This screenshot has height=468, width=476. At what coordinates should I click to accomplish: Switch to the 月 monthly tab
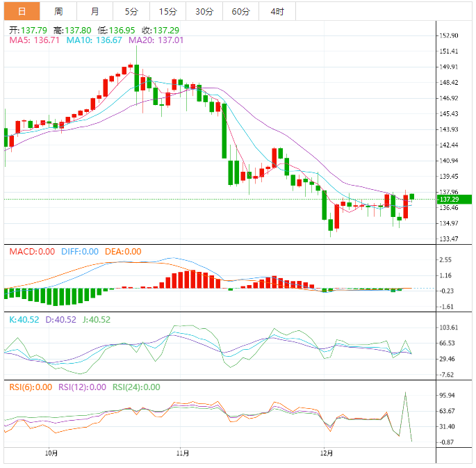[x=95, y=11]
